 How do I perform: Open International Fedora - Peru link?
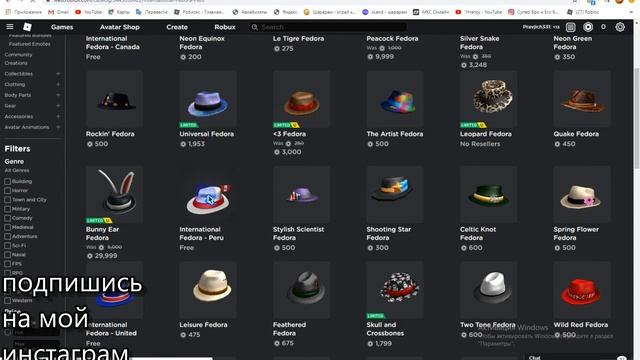(202, 233)
